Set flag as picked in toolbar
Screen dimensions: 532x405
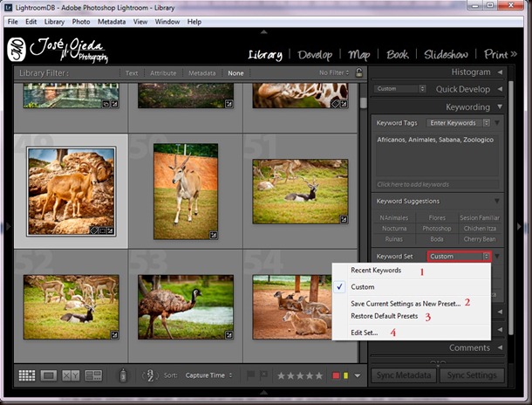click(250, 375)
